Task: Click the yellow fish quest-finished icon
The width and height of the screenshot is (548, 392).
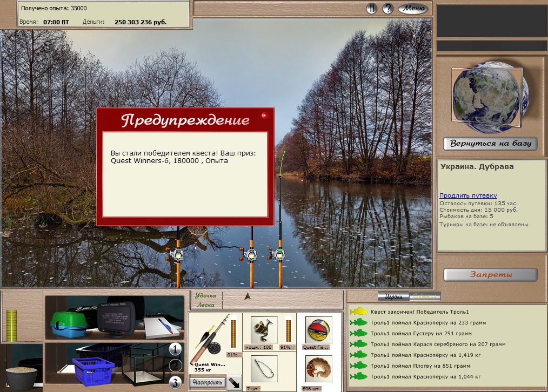Action: click(x=358, y=312)
